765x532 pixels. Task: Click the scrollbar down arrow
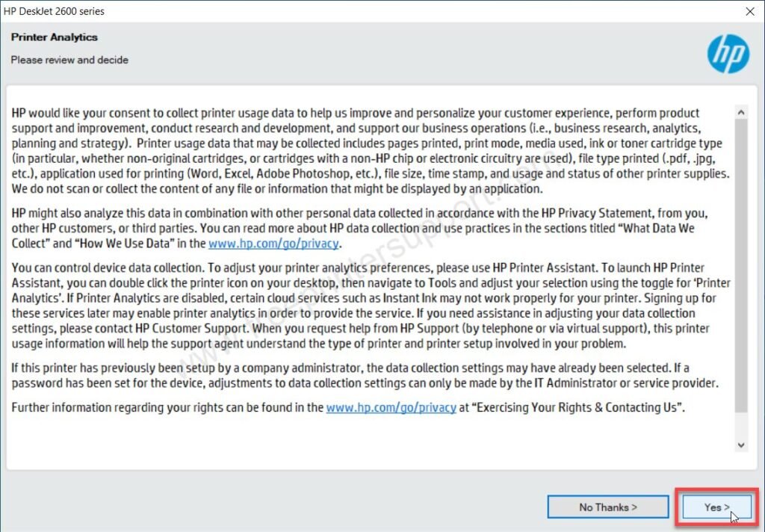741,445
